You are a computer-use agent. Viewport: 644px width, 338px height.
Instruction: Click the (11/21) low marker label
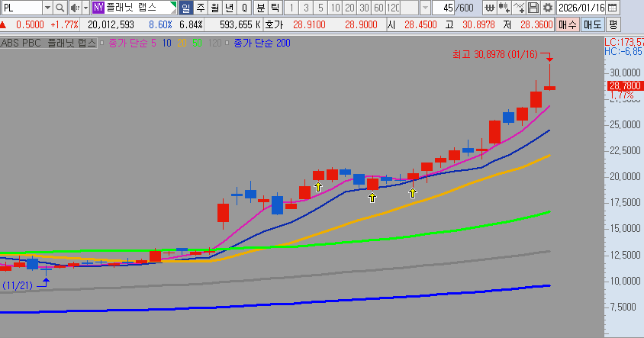(18, 285)
